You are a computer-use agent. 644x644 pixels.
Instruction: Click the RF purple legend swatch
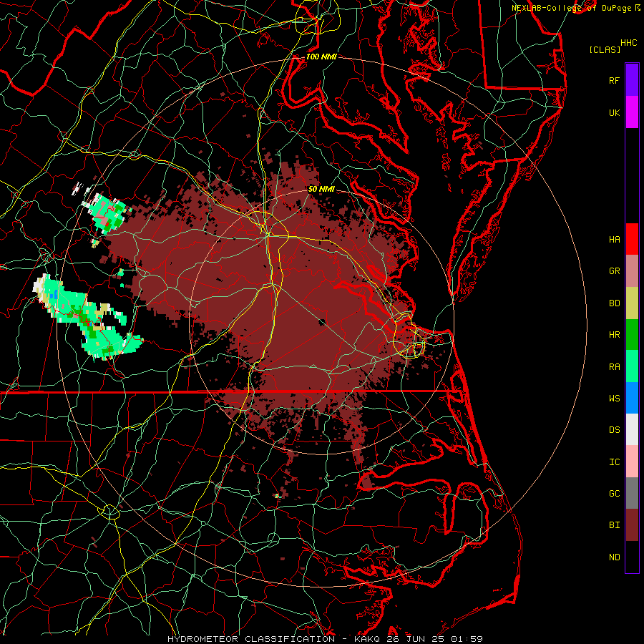tap(632, 80)
